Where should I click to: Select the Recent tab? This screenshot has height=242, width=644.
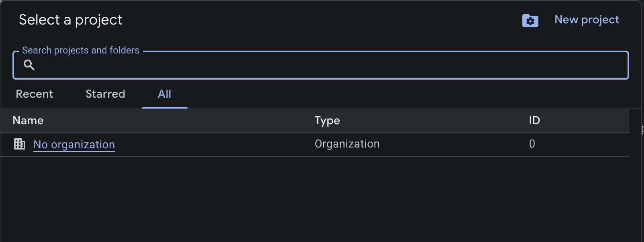34,94
